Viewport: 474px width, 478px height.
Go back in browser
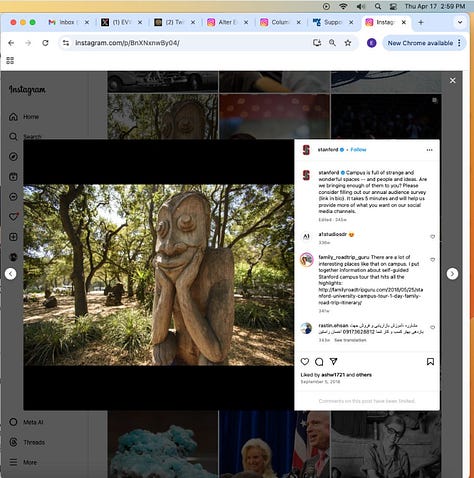click(11, 43)
